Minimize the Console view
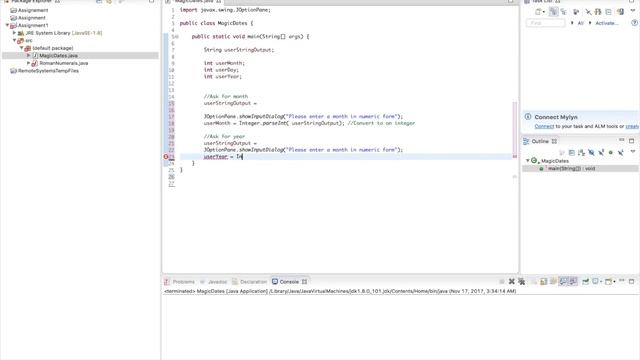The width and height of the screenshot is (640, 360). (622, 281)
